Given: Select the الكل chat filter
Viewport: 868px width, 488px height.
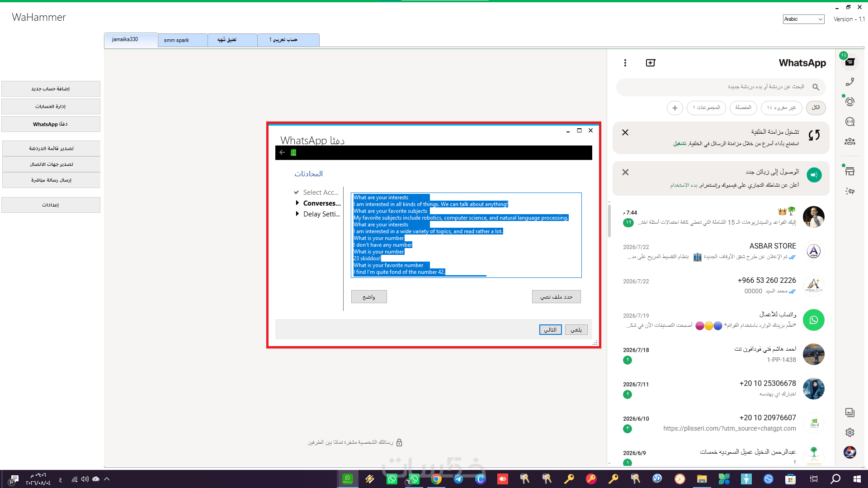Looking at the screenshot, I should [x=816, y=108].
